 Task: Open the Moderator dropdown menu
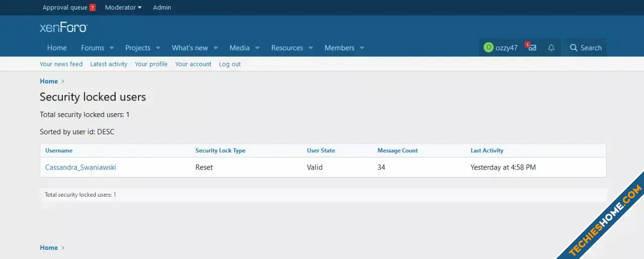[123, 8]
